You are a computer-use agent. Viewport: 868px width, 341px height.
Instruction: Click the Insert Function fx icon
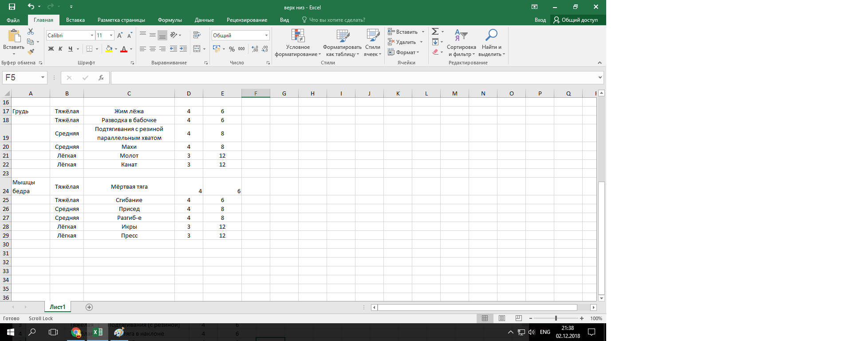click(x=101, y=77)
